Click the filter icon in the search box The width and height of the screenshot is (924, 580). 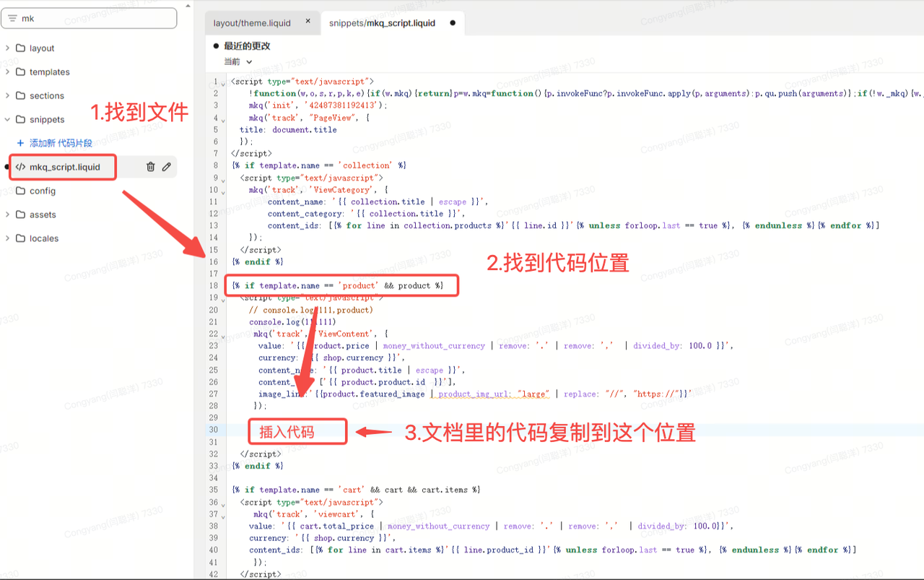click(x=13, y=19)
